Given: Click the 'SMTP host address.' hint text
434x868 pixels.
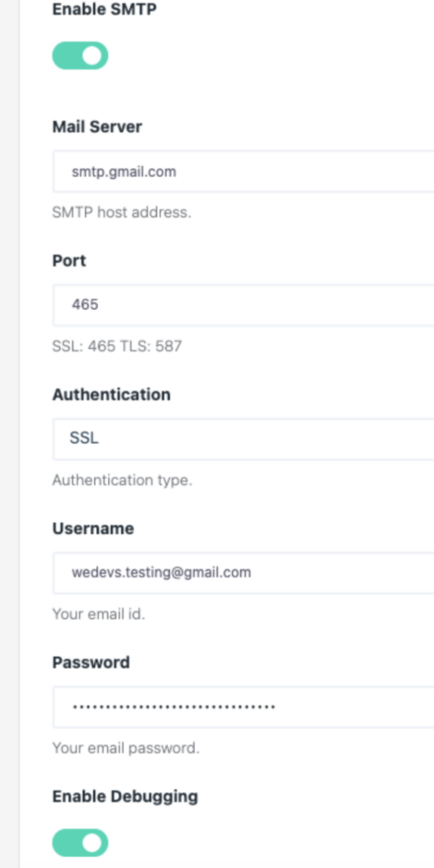Looking at the screenshot, I should [121, 212].
